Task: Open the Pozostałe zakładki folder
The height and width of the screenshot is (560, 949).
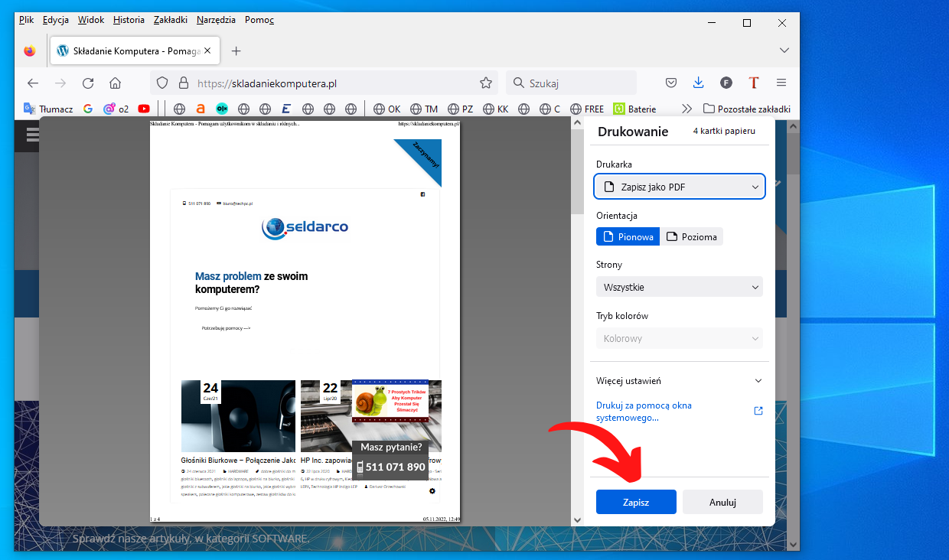Action: click(746, 109)
